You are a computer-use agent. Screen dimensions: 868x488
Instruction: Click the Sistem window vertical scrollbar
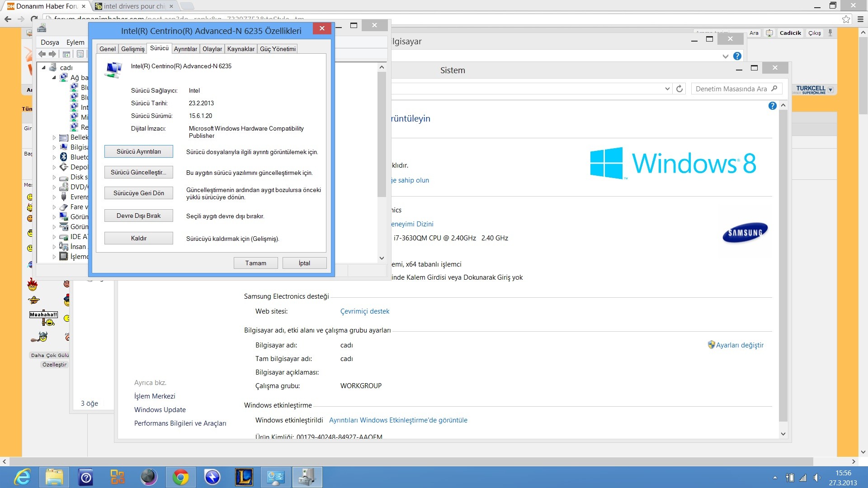[x=783, y=267]
